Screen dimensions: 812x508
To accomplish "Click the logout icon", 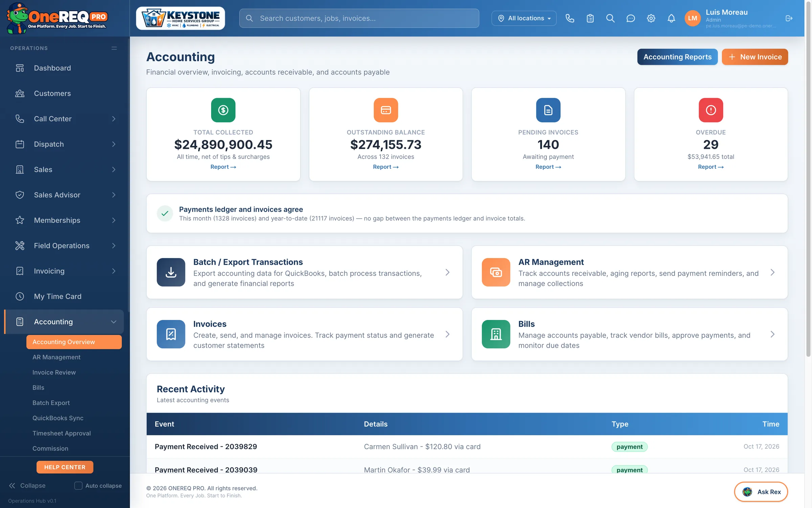I will pyautogui.click(x=789, y=18).
